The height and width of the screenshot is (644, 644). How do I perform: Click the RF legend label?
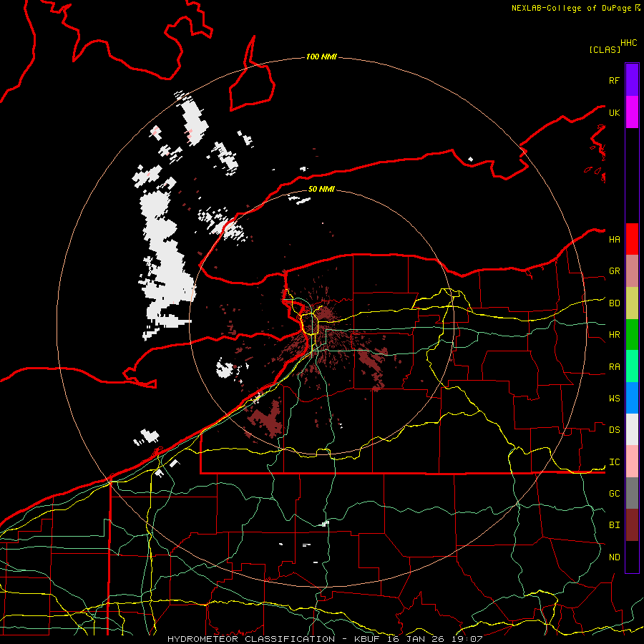click(615, 80)
